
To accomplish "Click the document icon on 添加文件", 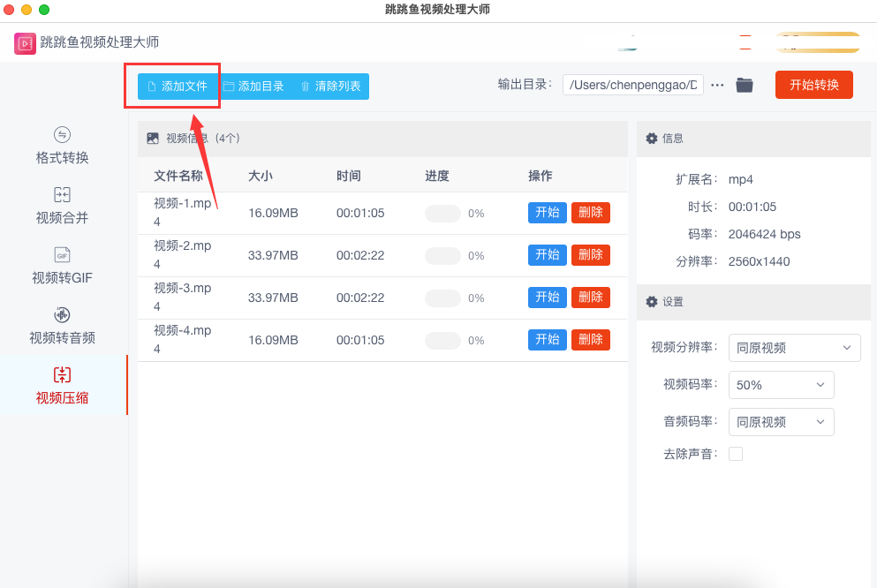I will (x=152, y=86).
